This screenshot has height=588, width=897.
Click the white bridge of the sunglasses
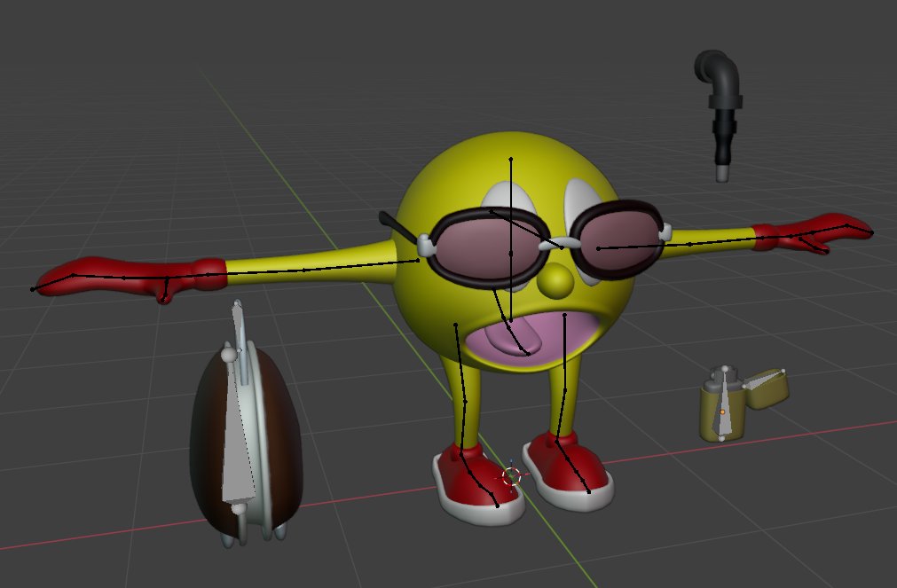tap(559, 244)
